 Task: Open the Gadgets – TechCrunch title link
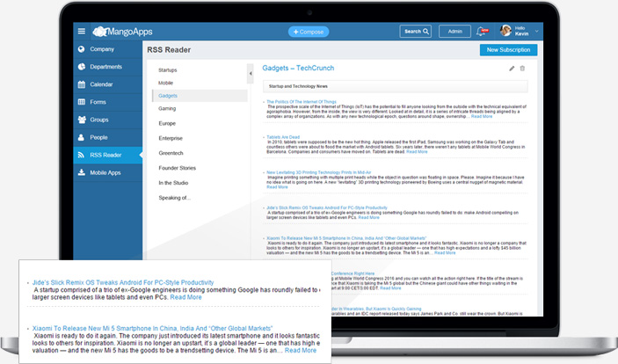(298, 69)
